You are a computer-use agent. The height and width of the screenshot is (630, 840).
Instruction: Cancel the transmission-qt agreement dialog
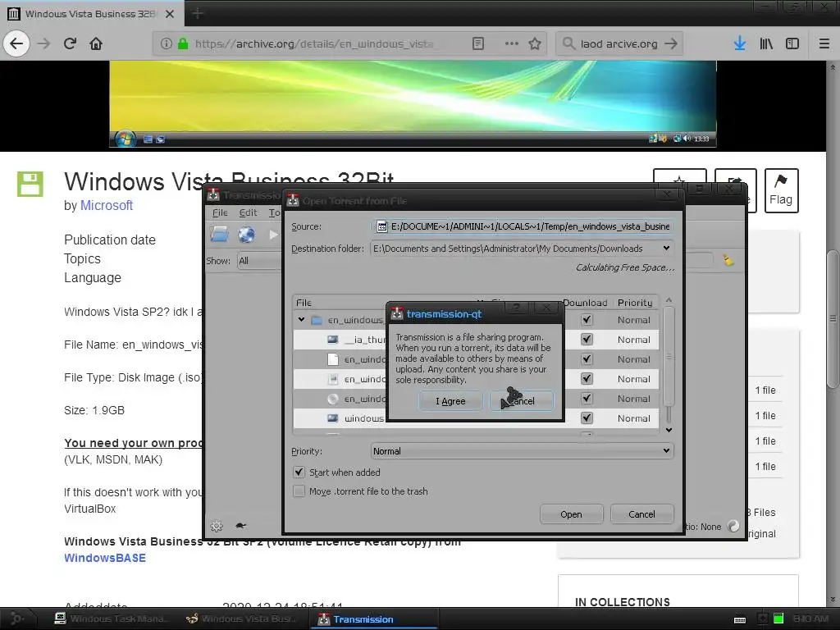(x=521, y=401)
